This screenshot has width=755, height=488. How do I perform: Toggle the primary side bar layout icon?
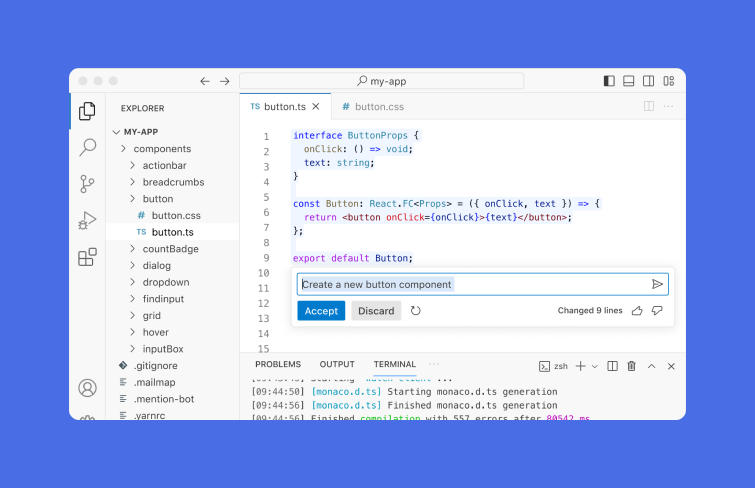pos(609,81)
